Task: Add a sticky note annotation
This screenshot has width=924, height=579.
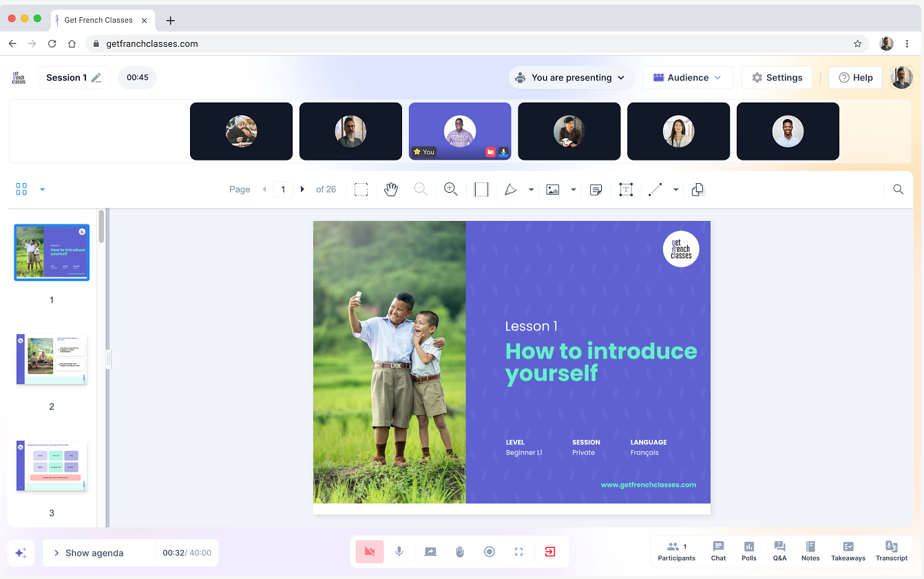Action: (x=596, y=189)
